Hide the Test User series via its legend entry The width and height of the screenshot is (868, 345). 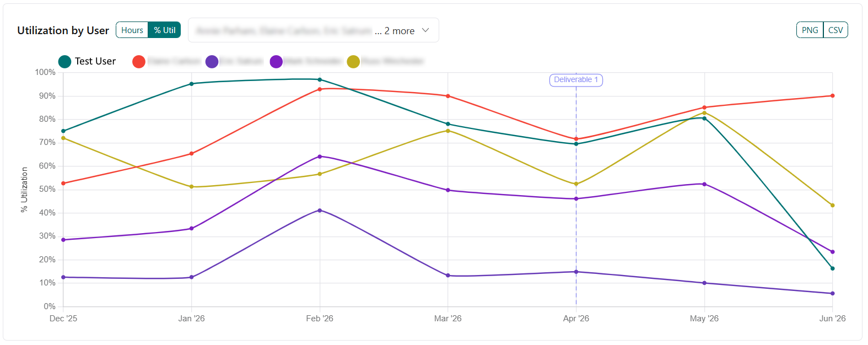[x=88, y=61]
